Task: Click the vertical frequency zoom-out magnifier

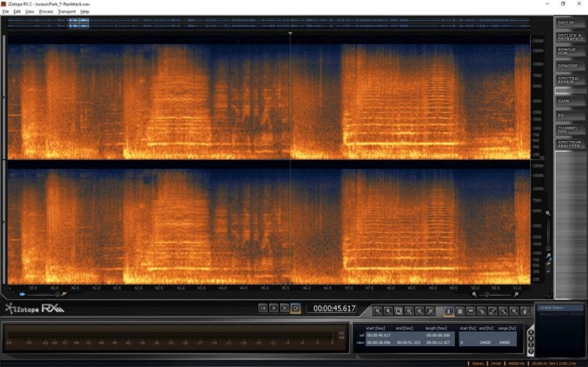Action: click(x=549, y=256)
